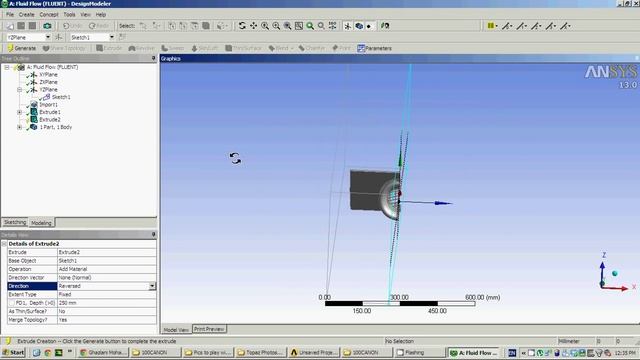Image resolution: width=640 pixels, height=360 pixels.
Task: Switch to Topaz Photos taskbar item
Action: [260, 352]
